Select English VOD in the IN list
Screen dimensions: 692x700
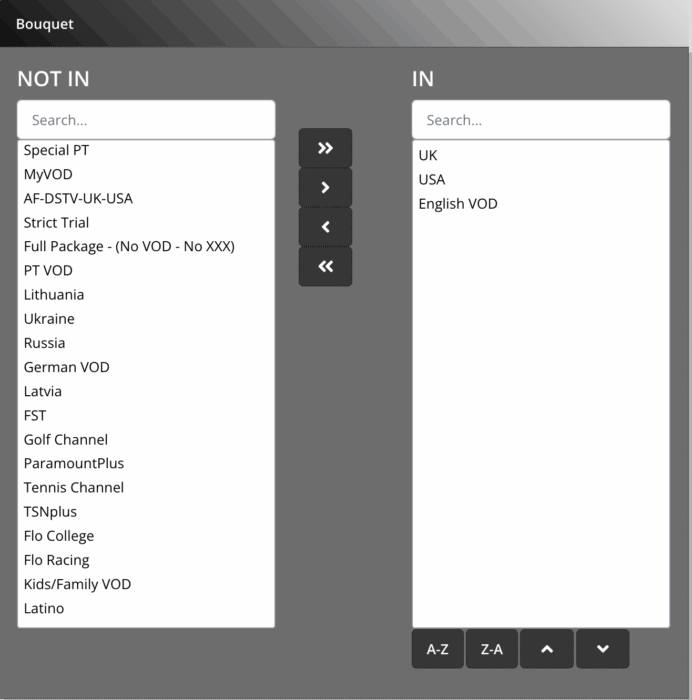458,203
